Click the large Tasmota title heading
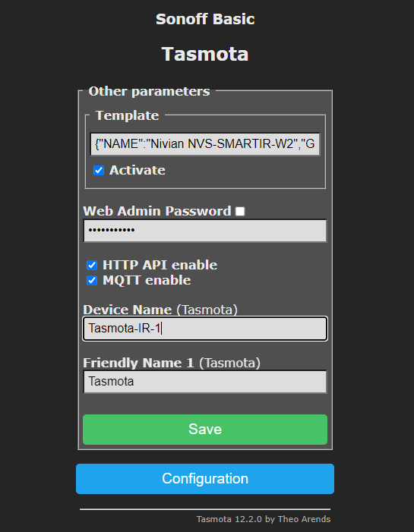 tap(205, 54)
